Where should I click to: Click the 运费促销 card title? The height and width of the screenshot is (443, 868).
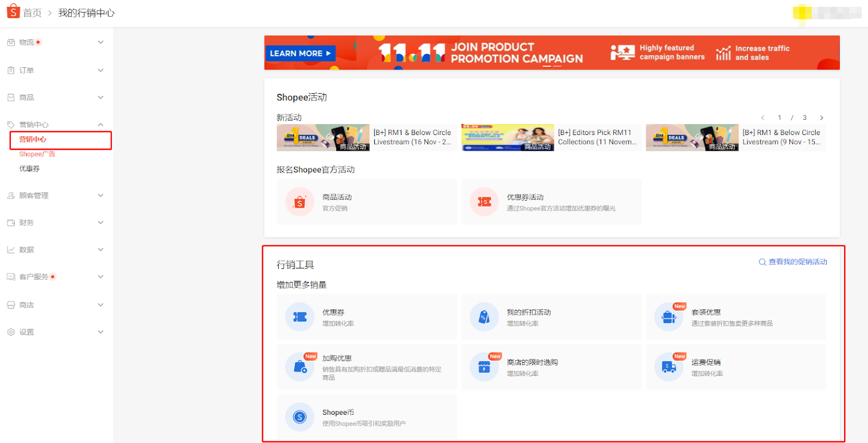click(x=706, y=362)
